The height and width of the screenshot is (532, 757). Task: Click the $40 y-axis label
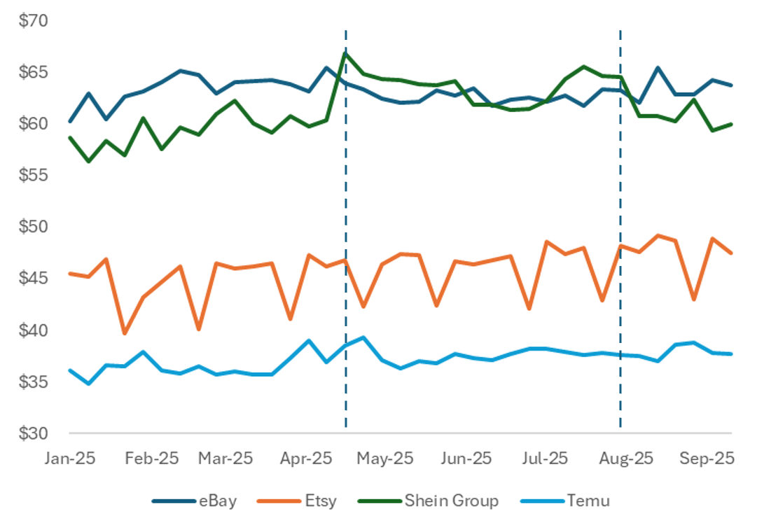(33, 330)
